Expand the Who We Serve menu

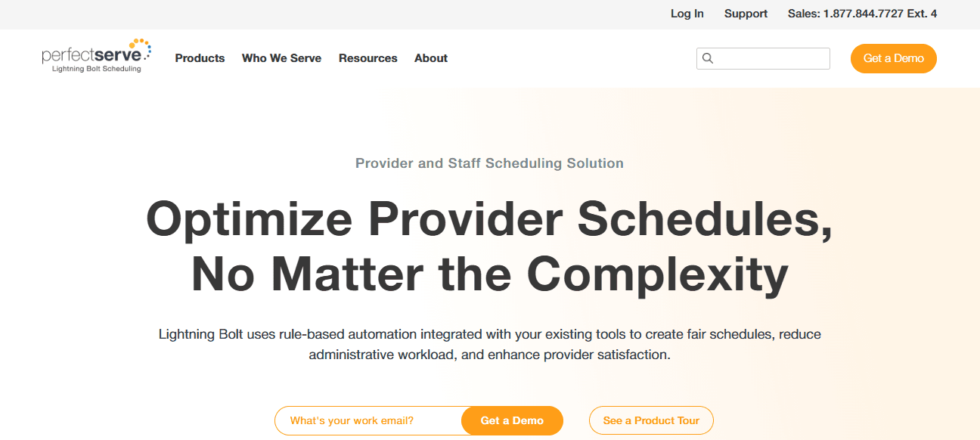click(x=281, y=58)
